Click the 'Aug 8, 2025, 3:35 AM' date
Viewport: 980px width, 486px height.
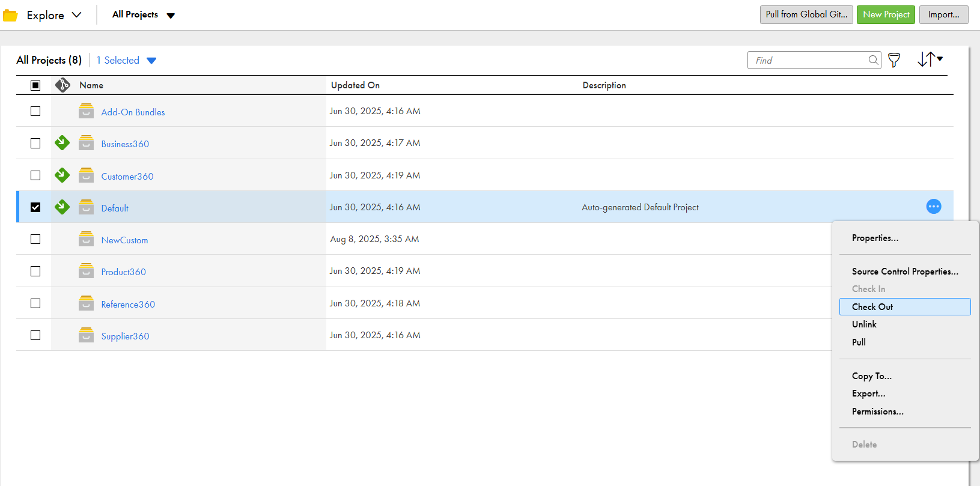click(x=374, y=239)
